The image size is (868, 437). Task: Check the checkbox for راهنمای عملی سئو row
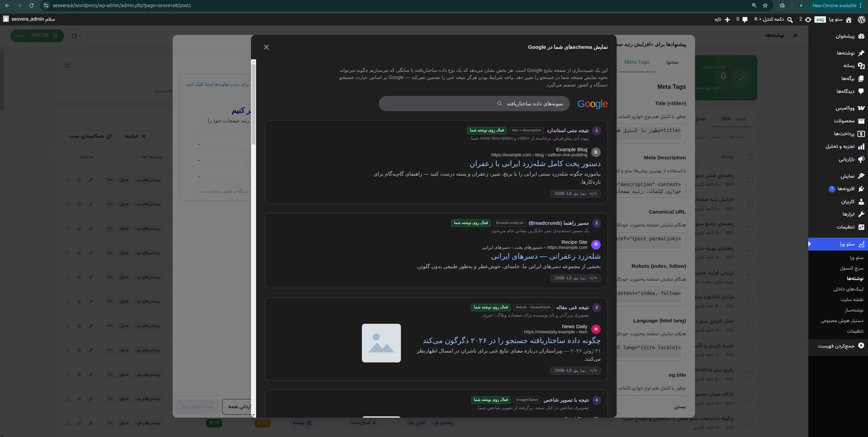(750, 180)
